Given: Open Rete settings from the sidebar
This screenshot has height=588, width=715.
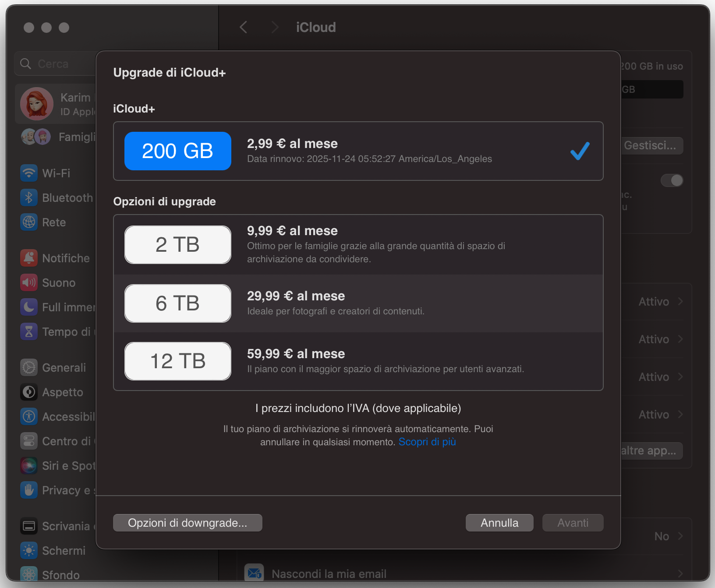Looking at the screenshot, I should 28,222.
